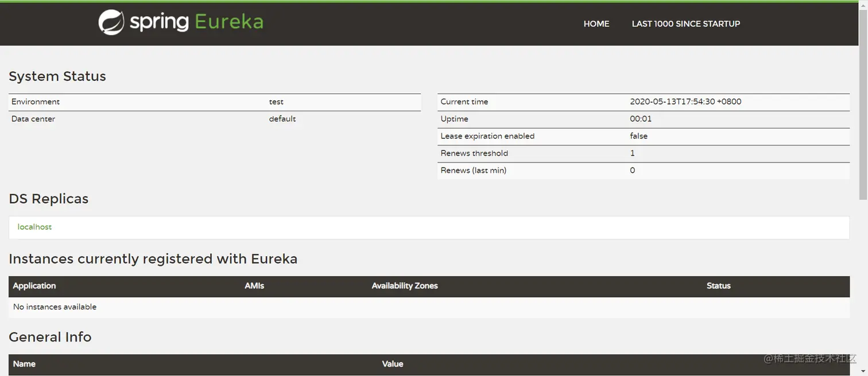868x376 pixels.
Task: Click the Spring leaf logo icon
Action: coord(111,23)
